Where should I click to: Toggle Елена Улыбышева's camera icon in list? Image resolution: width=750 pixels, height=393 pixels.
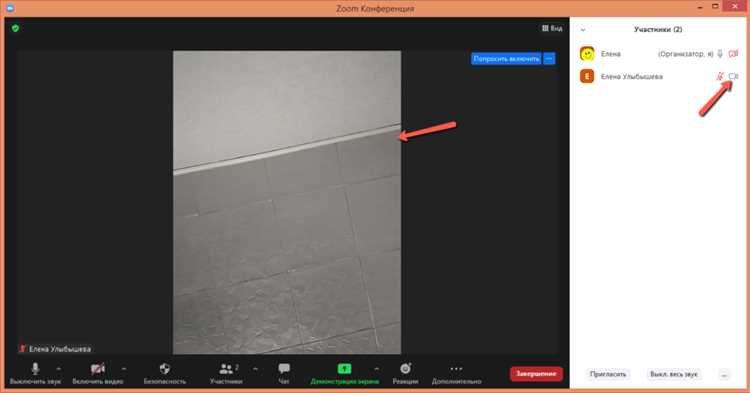733,76
